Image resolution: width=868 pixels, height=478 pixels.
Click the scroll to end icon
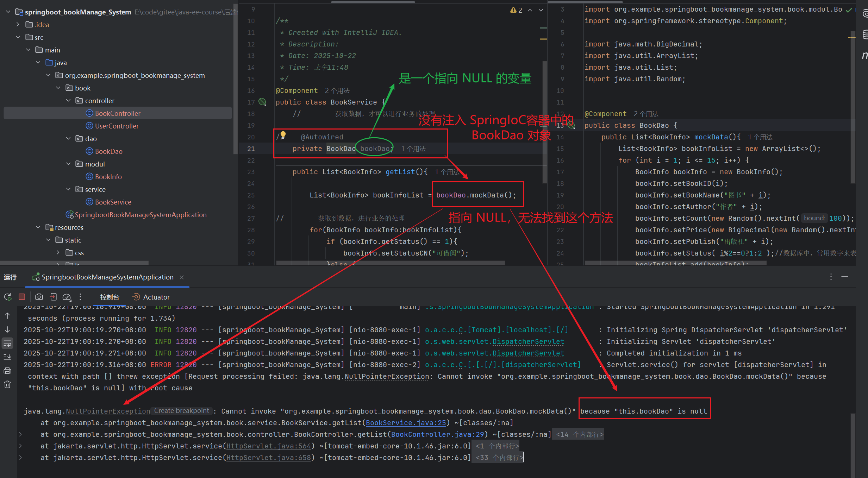coord(7,357)
